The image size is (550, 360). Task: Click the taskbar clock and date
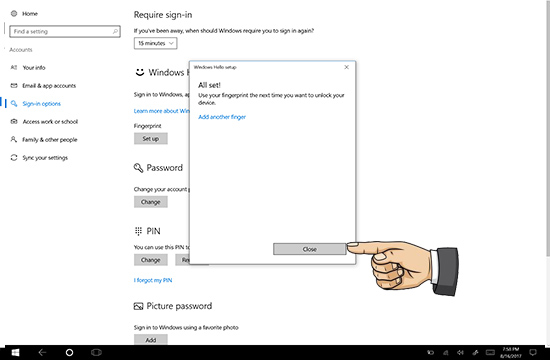click(511, 352)
